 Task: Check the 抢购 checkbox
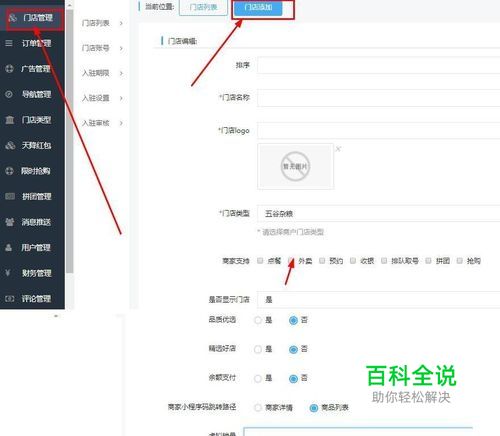[x=460, y=261]
